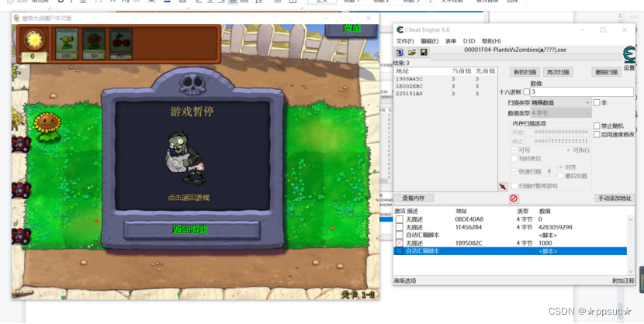Enable the 禁止随机 checkbox
This screenshot has height=324, width=644.
(597, 126)
